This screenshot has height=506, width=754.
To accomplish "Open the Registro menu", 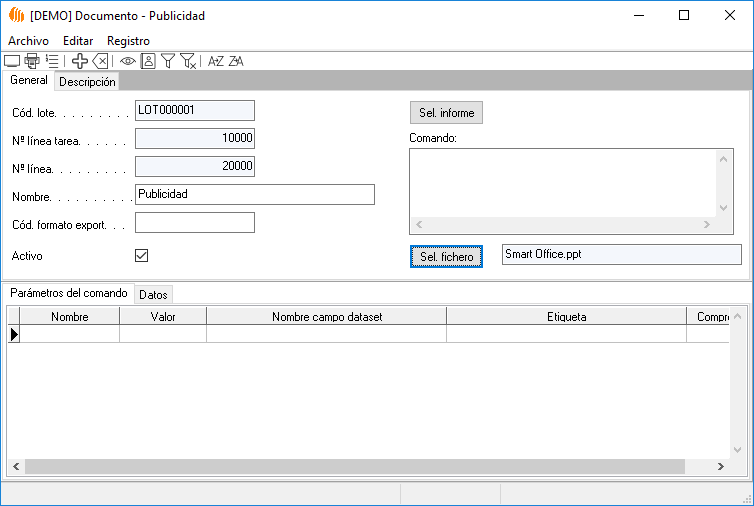I will point(128,41).
